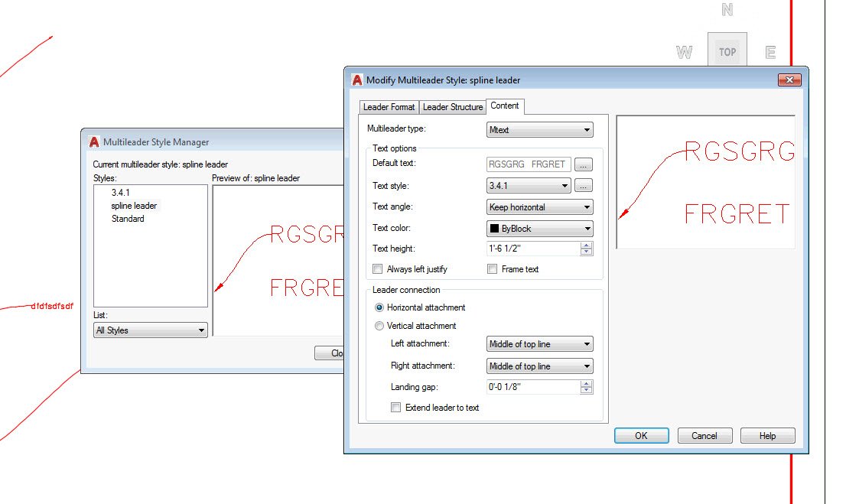Switch to the Leader Format tab

pyautogui.click(x=389, y=107)
